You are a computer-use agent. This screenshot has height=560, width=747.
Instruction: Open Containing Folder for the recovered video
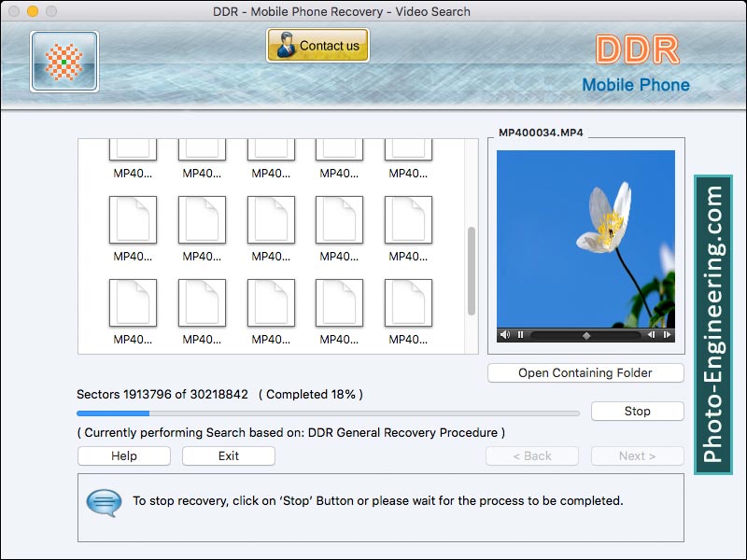point(585,372)
